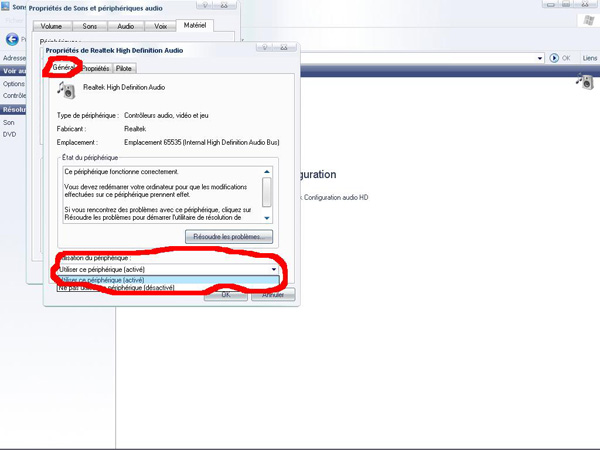Expand the address bar dropdown arrow
This screenshot has width=600, height=450.
[540, 58]
